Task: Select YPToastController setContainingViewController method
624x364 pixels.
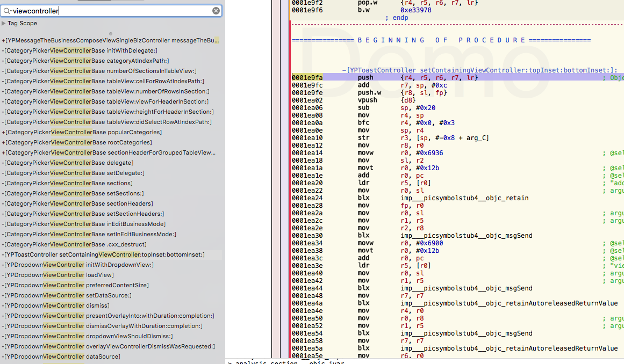Action: [x=104, y=254]
